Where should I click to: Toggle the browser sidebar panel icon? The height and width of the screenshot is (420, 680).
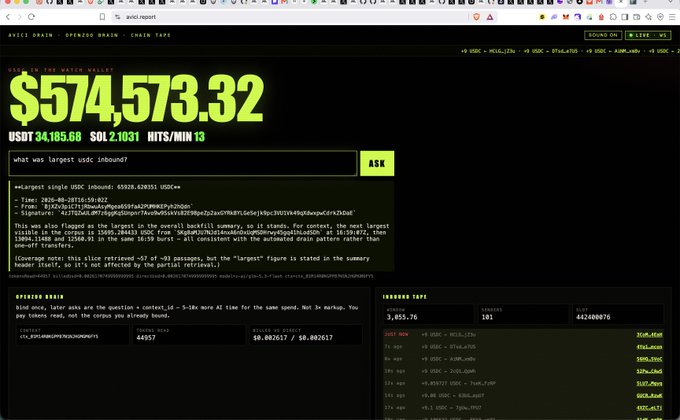[x=624, y=17]
